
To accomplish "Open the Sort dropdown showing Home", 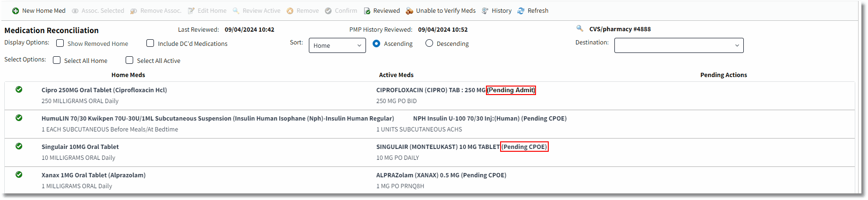I will pyautogui.click(x=337, y=45).
